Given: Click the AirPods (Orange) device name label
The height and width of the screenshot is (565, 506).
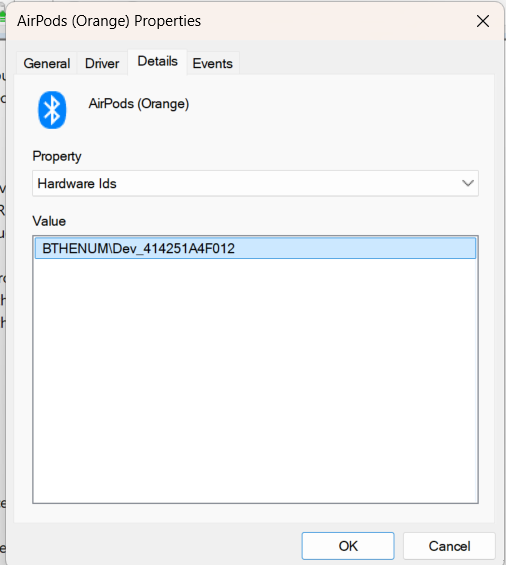Looking at the screenshot, I should (x=139, y=104).
